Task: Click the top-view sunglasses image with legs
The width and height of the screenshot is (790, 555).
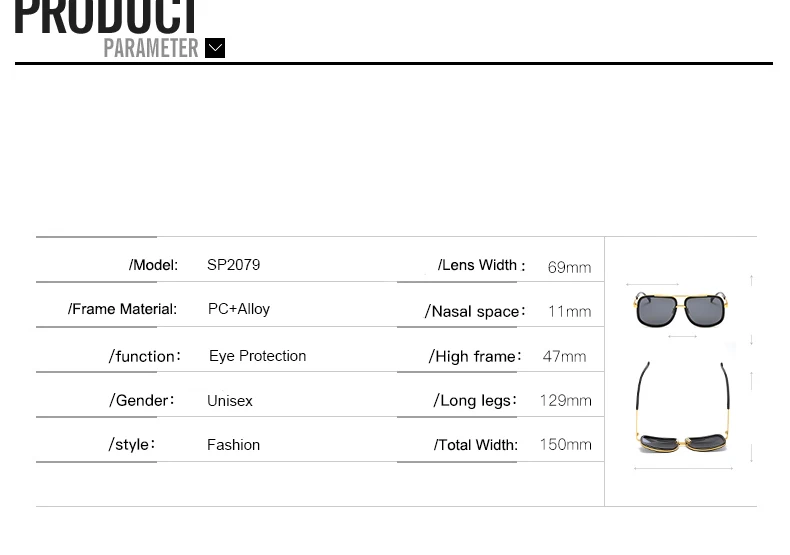Action: tap(683, 407)
